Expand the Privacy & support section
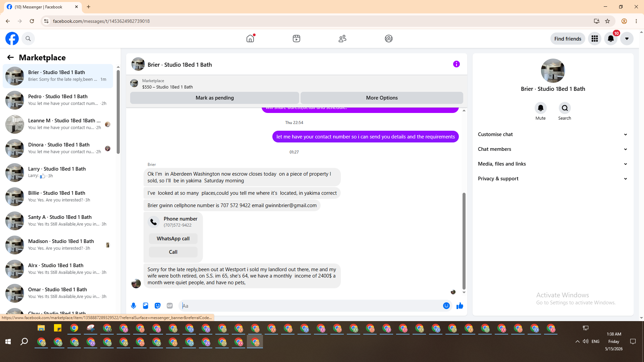 [x=553, y=179]
